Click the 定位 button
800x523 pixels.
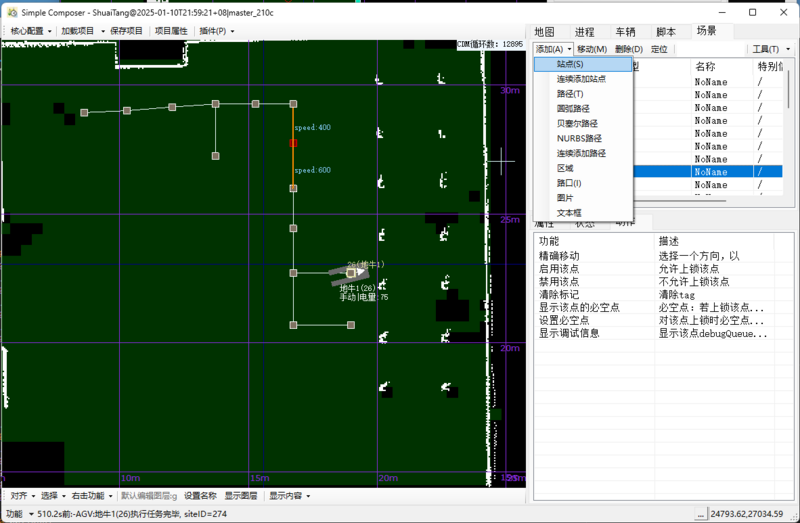click(x=659, y=49)
